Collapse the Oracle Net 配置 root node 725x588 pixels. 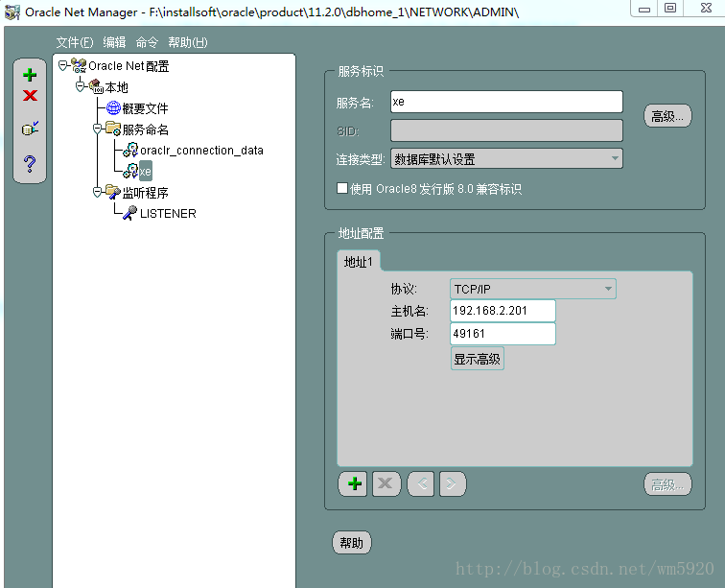coord(63,65)
